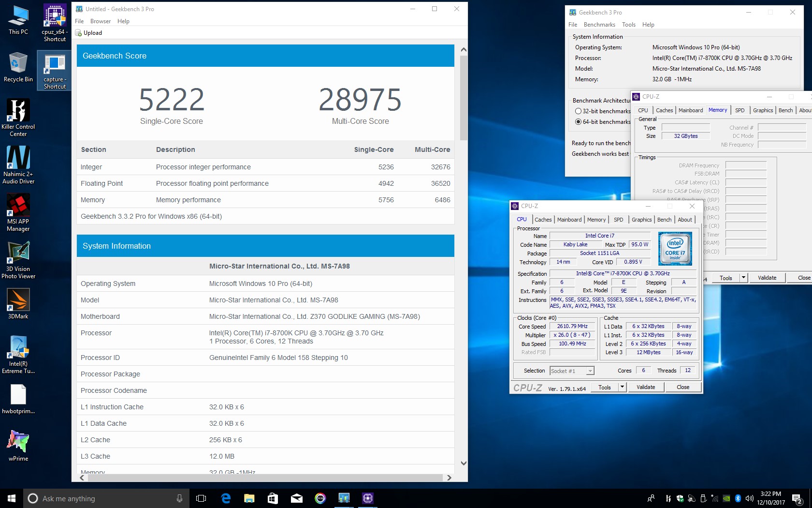Click the Upload toolbar icon in Geekbench
This screenshot has width=812, height=508.
pos(78,33)
